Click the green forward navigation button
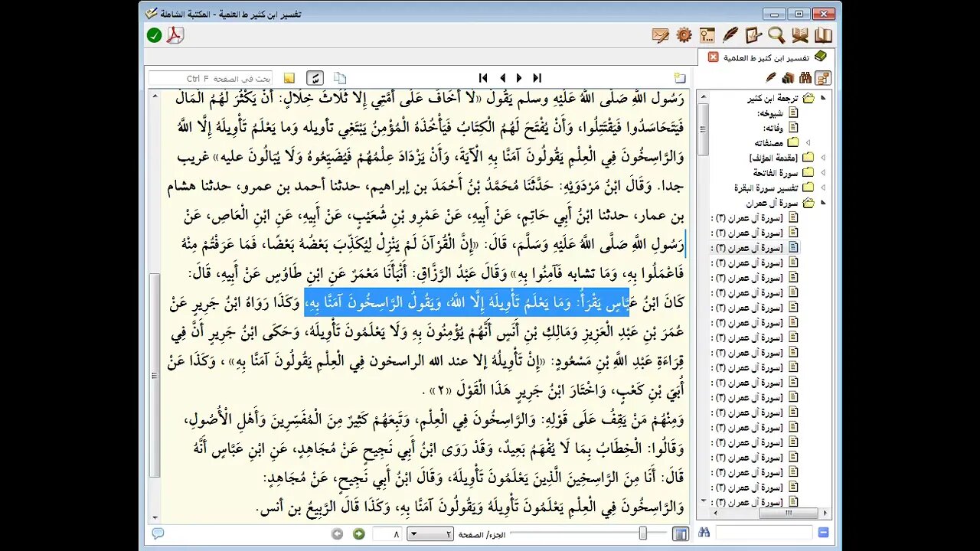Image resolution: width=980 pixels, height=551 pixels. (358, 533)
